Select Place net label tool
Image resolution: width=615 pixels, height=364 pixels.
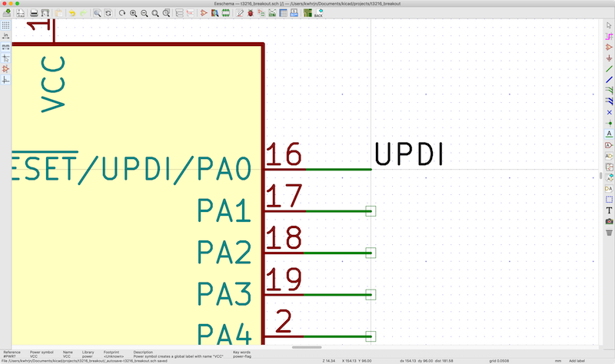coord(609,134)
